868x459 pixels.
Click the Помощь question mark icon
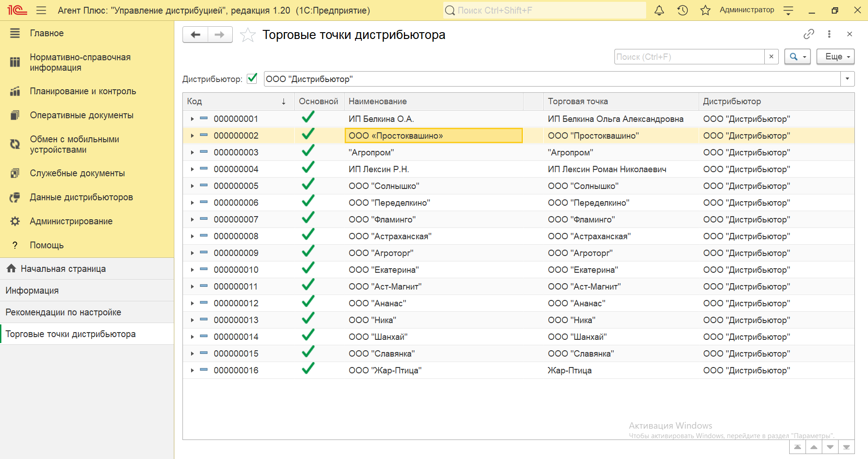15,245
